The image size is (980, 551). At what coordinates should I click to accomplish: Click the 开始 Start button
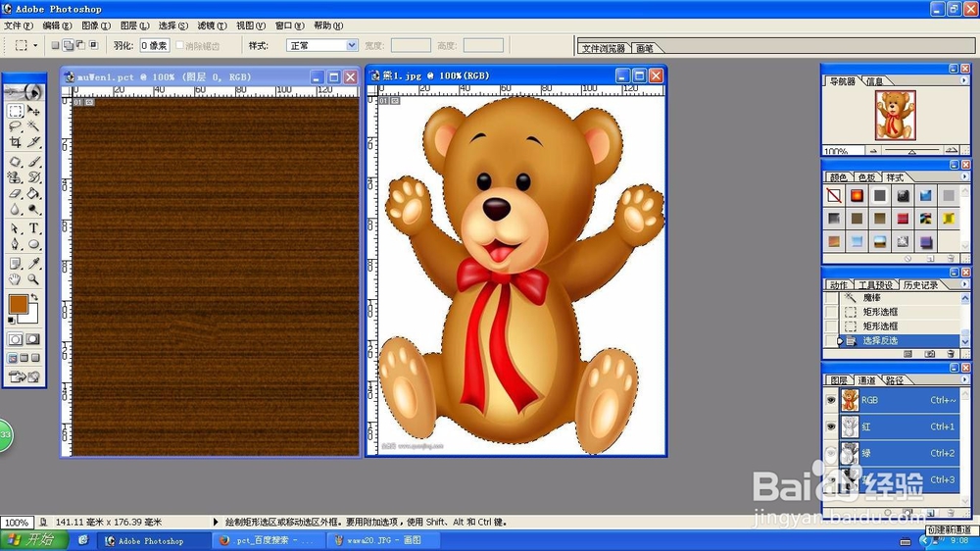coord(33,540)
